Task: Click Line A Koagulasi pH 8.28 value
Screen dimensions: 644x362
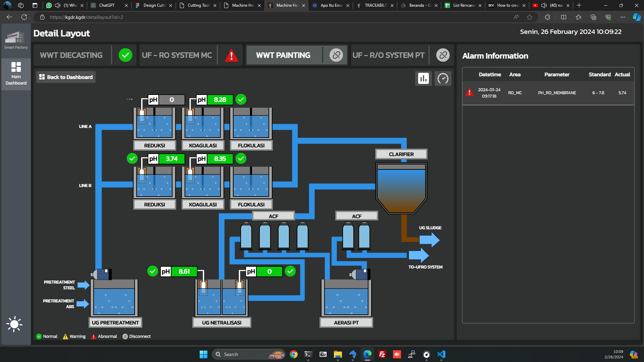Action: [220, 100]
